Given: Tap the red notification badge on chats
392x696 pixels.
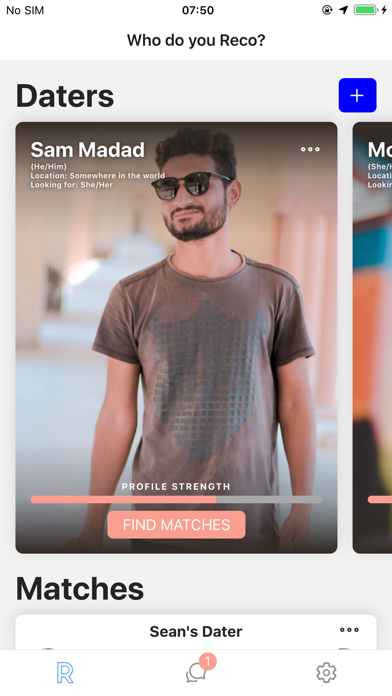Looking at the screenshot, I should coord(207,662).
